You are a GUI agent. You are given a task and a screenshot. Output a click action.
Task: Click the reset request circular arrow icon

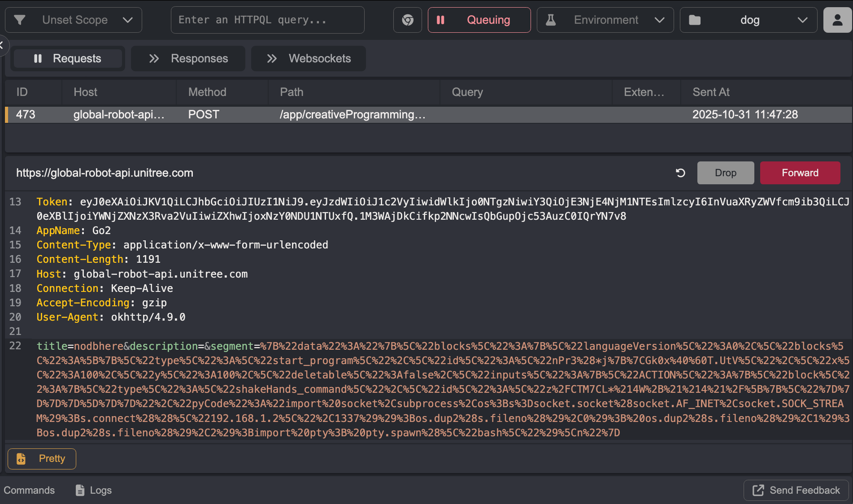pos(680,173)
